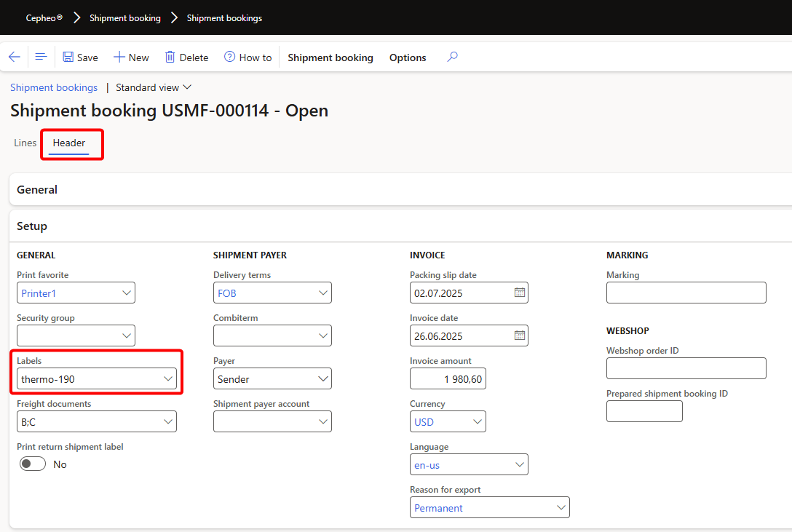Click the Webshop order ID field
The image size is (792, 532).
(686, 368)
